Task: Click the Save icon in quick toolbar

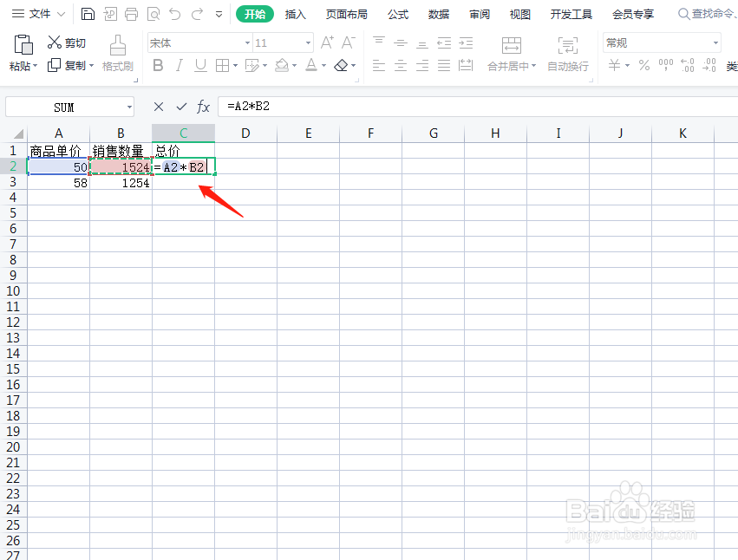Action: pos(88,14)
